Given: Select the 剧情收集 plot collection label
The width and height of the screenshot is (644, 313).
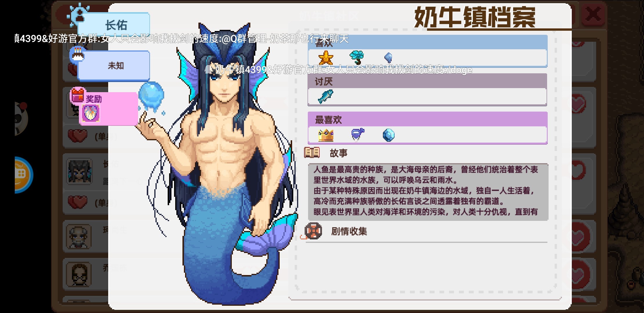Looking at the screenshot, I should (x=349, y=231).
